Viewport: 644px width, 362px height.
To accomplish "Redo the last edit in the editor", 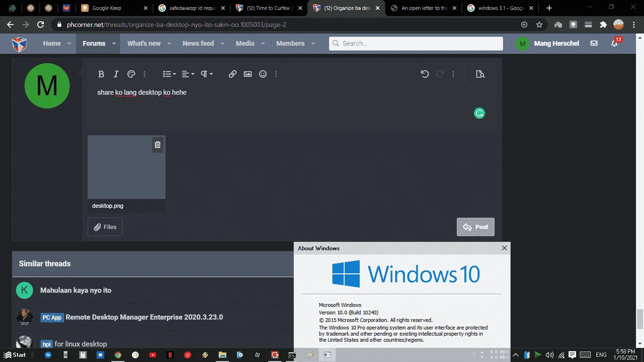I will (x=440, y=74).
